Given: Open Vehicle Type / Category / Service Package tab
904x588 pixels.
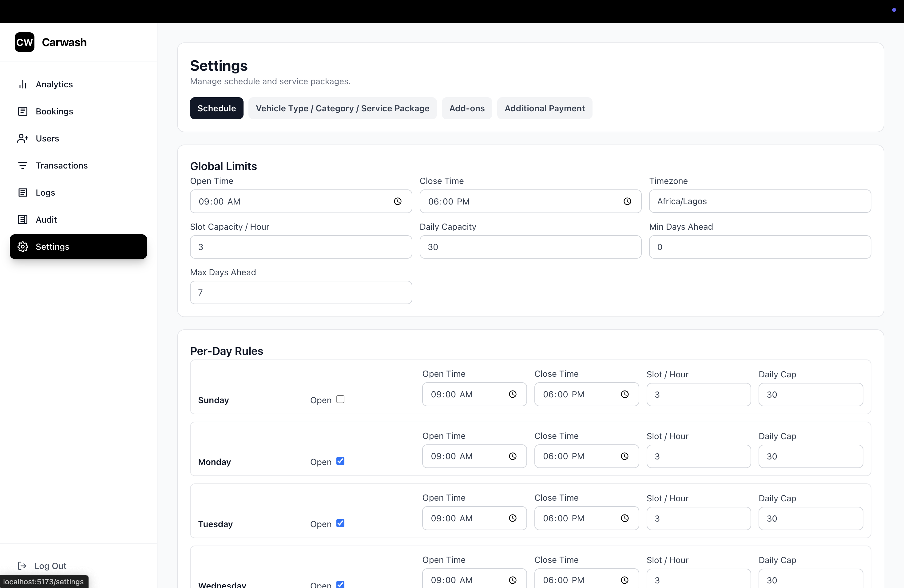Looking at the screenshot, I should click(342, 108).
